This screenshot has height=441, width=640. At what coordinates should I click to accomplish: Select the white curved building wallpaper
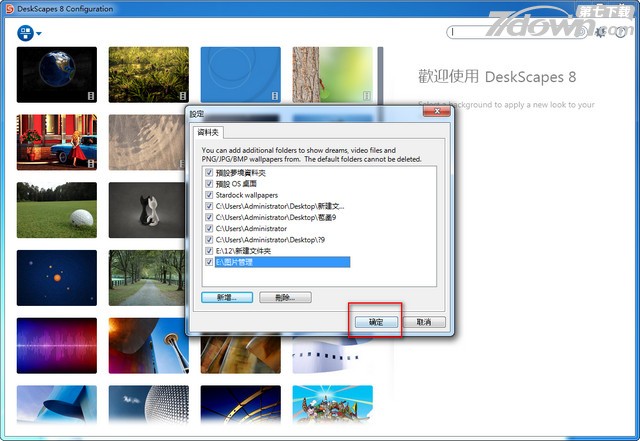[332, 354]
